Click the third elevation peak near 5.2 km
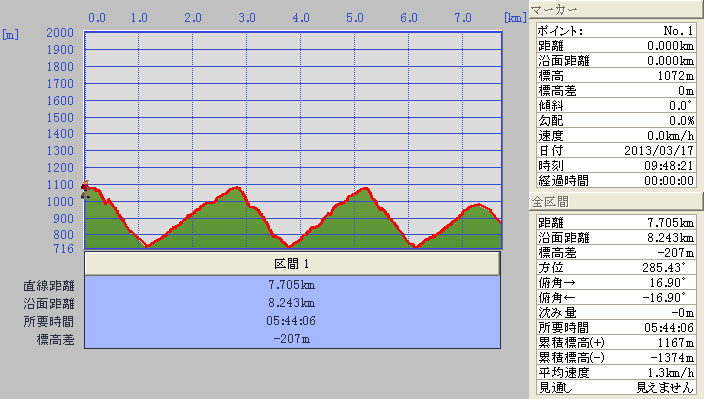 [x=366, y=189]
